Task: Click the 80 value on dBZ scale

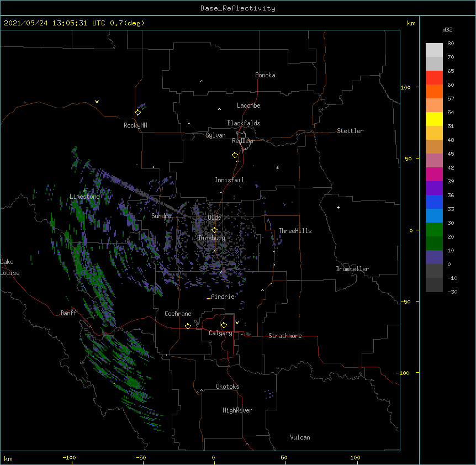Action: [451, 44]
